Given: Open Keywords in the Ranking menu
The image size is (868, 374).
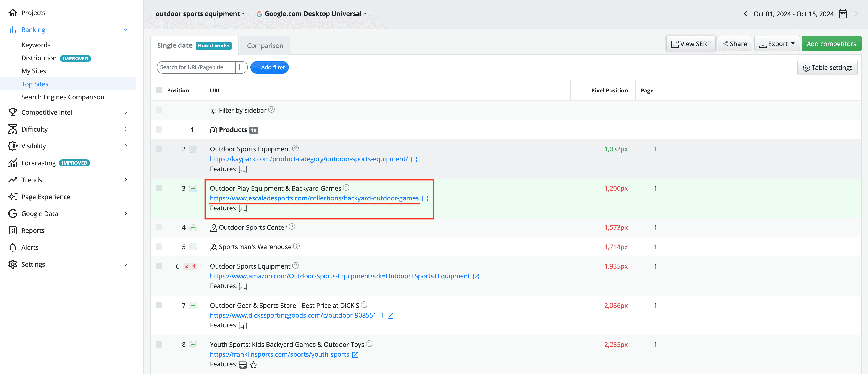Looking at the screenshot, I should click(36, 45).
